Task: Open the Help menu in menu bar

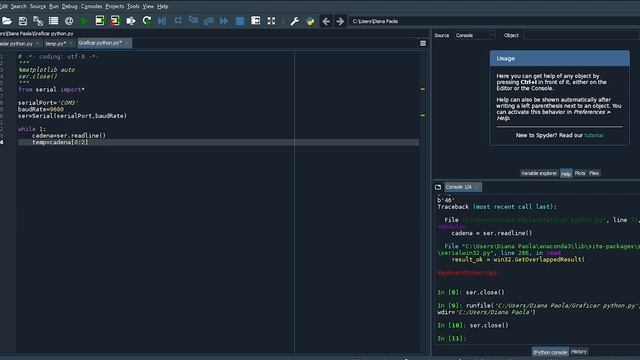Action: tap(162, 6)
